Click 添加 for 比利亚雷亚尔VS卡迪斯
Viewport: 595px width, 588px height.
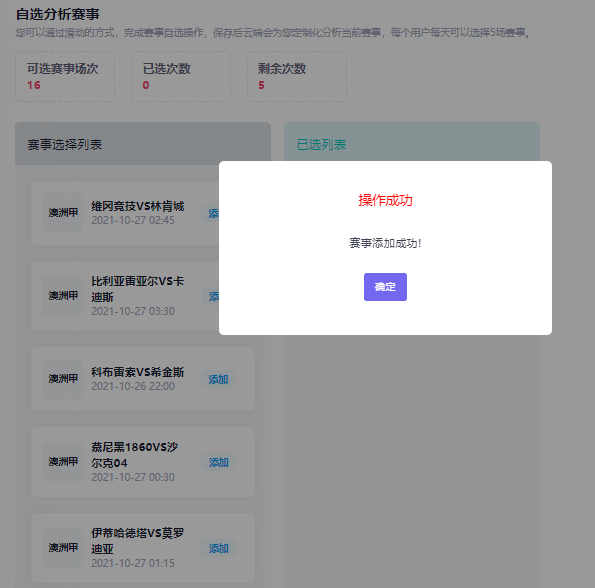coord(211,296)
